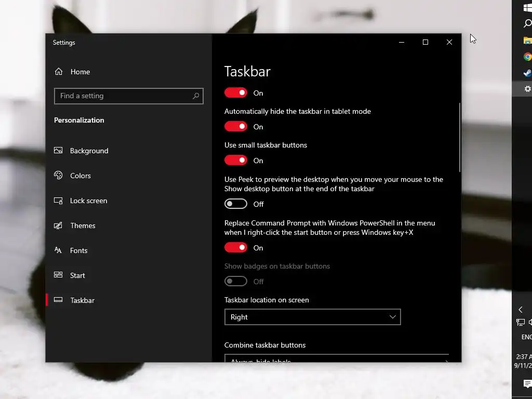Click the Home icon in Settings sidebar
Viewport: 532px width, 399px height.
[x=59, y=72]
